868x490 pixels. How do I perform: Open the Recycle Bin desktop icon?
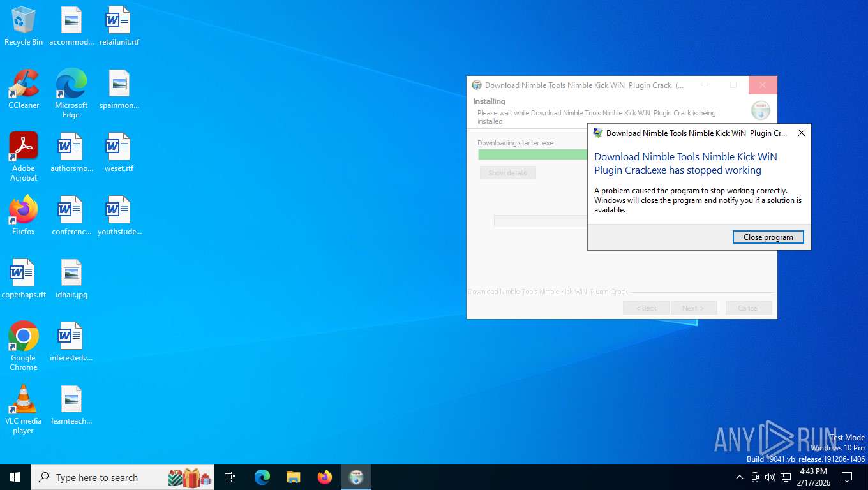tap(24, 27)
